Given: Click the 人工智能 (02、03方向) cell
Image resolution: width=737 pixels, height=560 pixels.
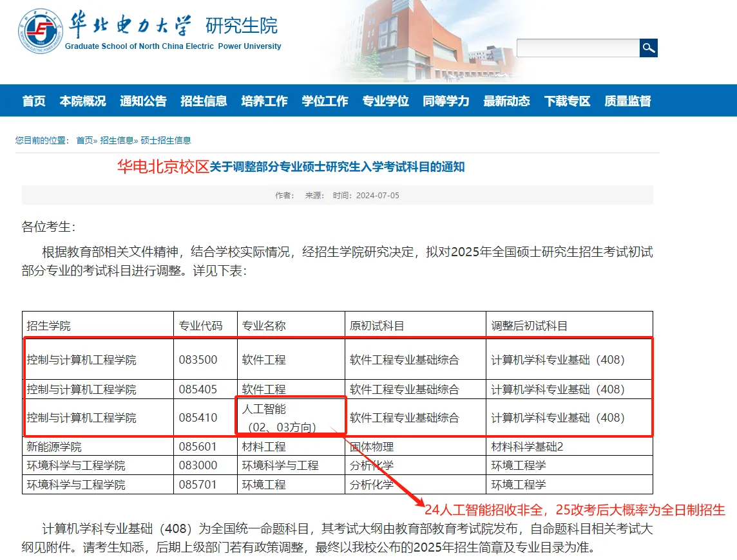Looking at the screenshot, I should coord(291,418).
